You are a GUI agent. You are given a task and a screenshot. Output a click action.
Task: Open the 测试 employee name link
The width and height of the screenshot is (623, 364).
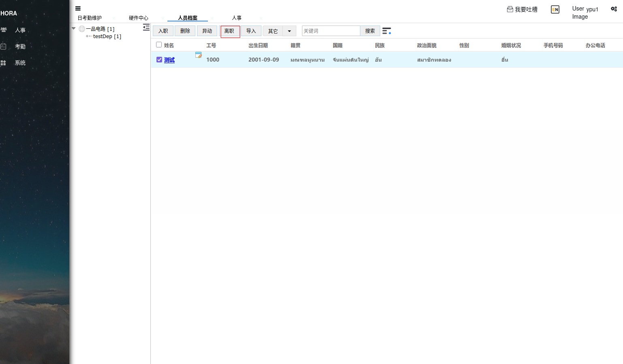tap(169, 60)
